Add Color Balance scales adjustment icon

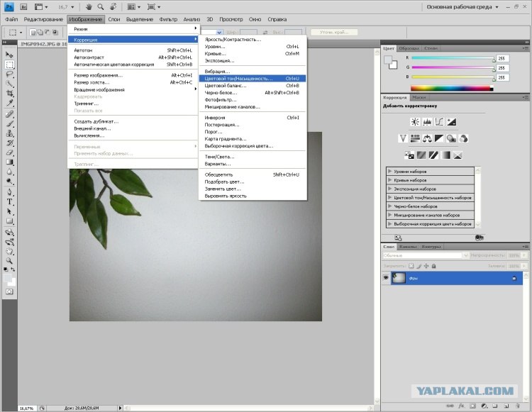pyautogui.click(x=427, y=138)
